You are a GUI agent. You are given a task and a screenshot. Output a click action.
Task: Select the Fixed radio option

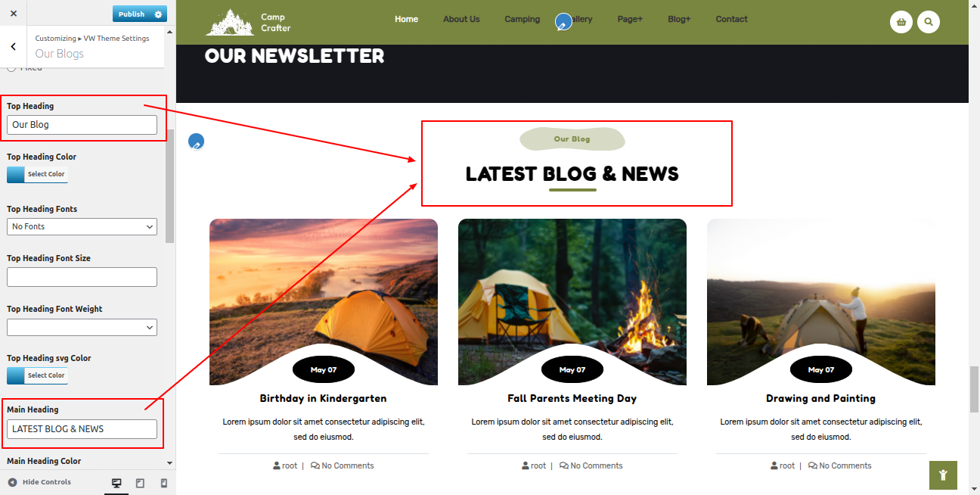11,69
